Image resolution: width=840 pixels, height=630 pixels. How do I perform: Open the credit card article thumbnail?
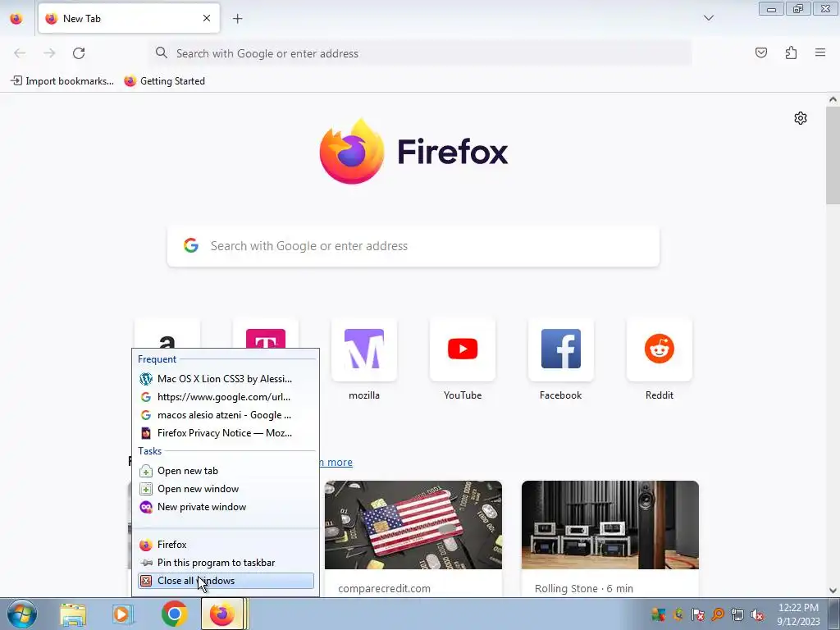click(413, 525)
